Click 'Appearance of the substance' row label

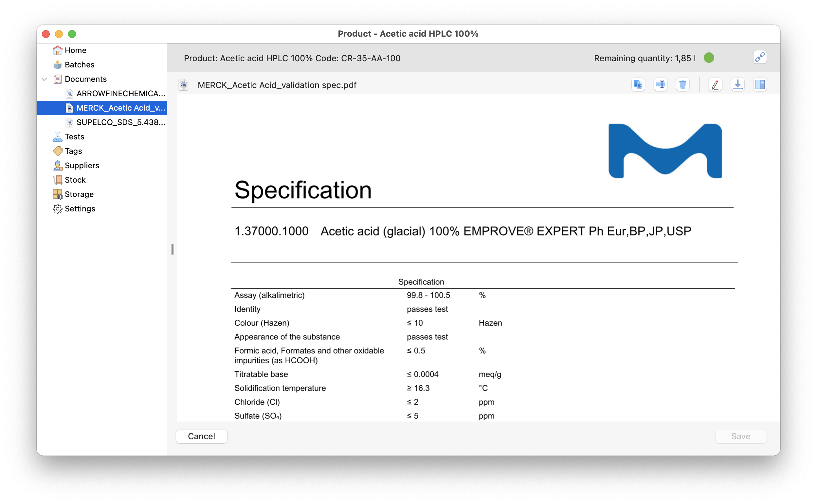[287, 337]
